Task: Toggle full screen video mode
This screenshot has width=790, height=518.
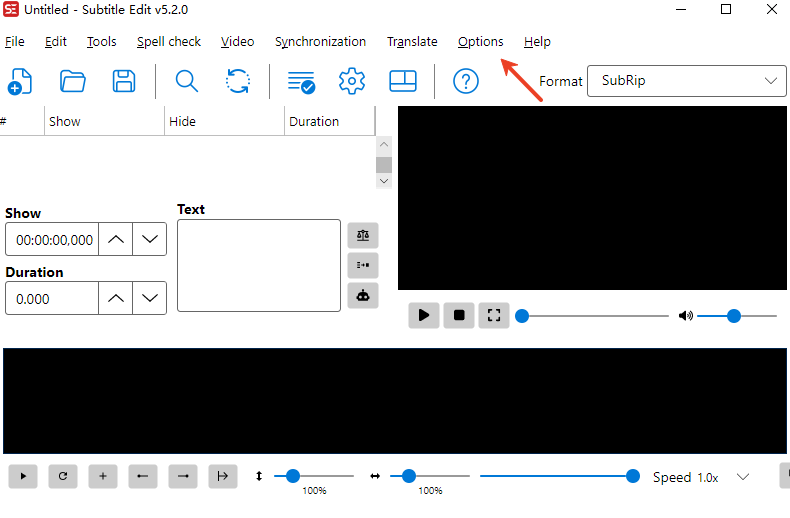Action: tap(494, 315)
